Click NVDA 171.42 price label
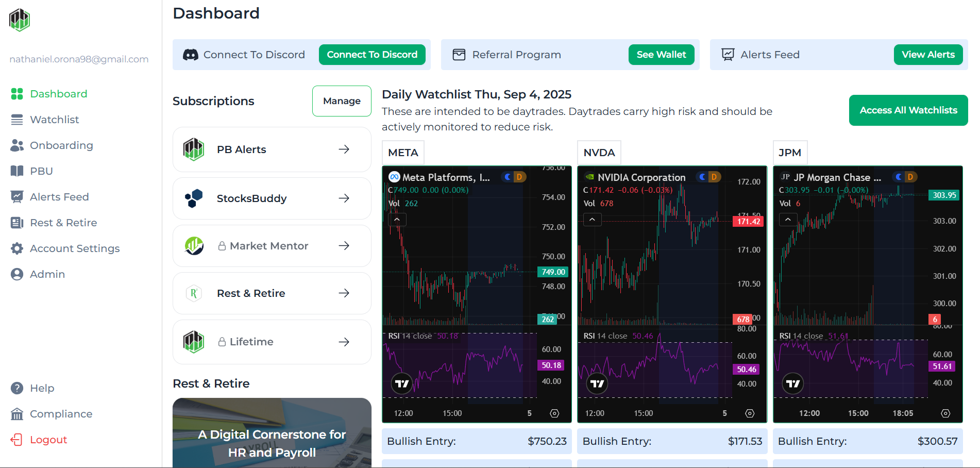This screenshot has height=468, width=980. pyautogui.click(x=748, y=222)
